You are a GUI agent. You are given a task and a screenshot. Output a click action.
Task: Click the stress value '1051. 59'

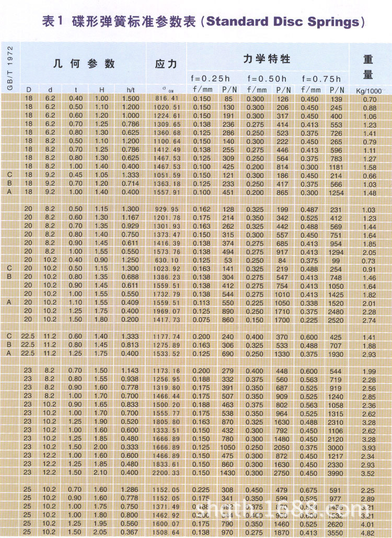pos(167,175)
